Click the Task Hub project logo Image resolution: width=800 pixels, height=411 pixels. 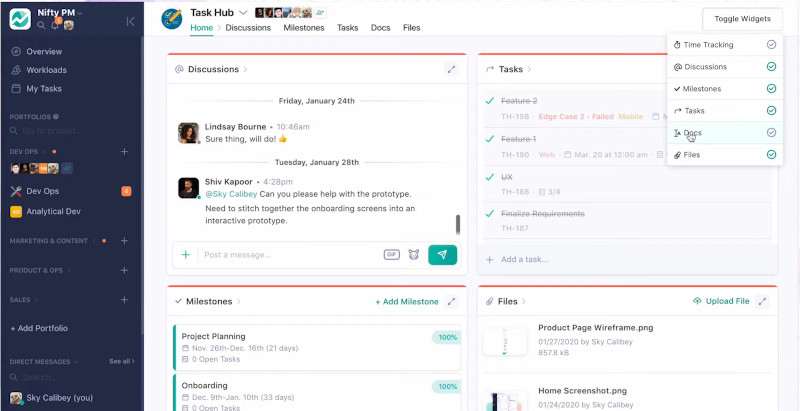172,19
